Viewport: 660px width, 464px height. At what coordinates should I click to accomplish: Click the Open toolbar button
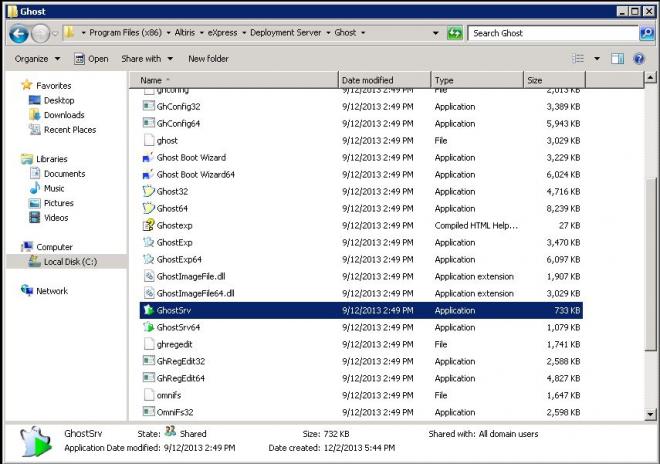coord(91,59)
